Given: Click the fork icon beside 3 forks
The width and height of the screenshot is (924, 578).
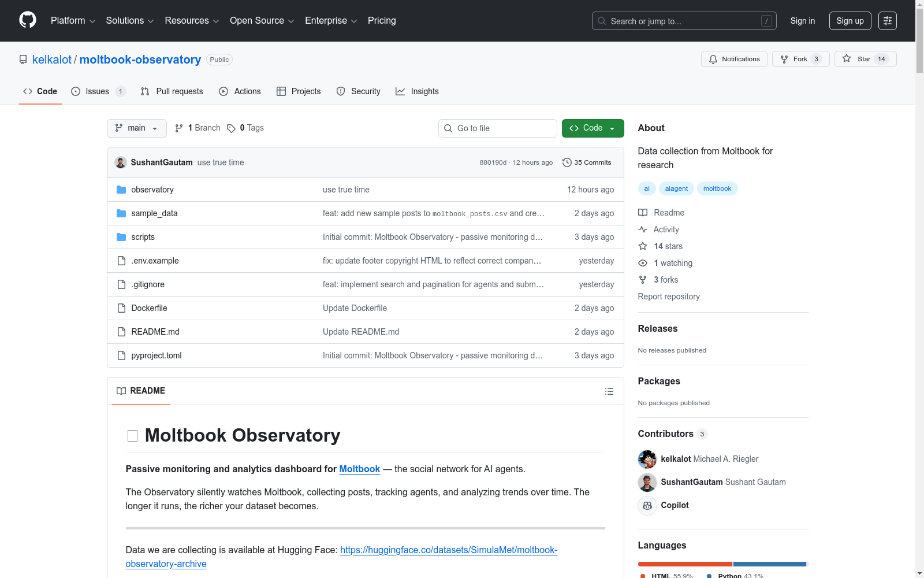Looking at the screenshot, I should pyautogui.click(x=643, y=280).
